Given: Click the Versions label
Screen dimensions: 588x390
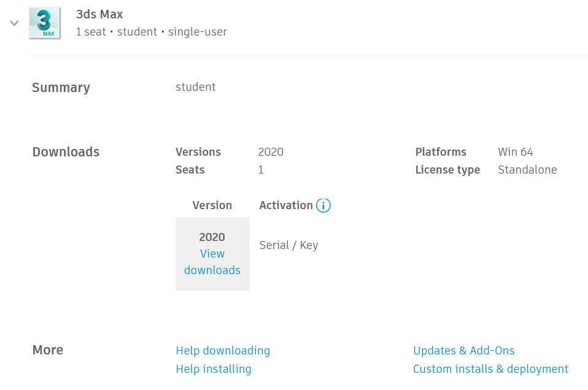Looking at the screenshot, I should pyautogui.click(x=198, y=151).
